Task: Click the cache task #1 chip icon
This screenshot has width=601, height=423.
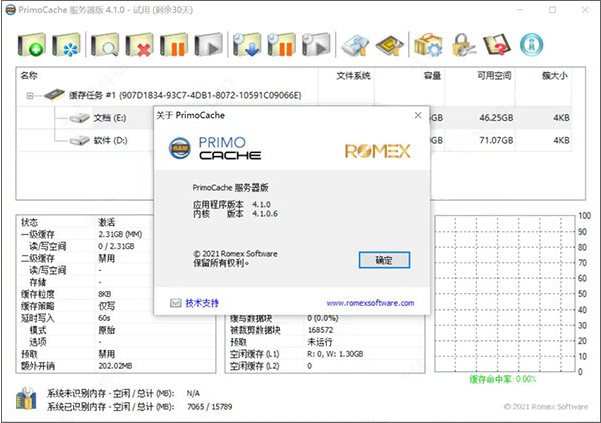Action: click(54, 95)
